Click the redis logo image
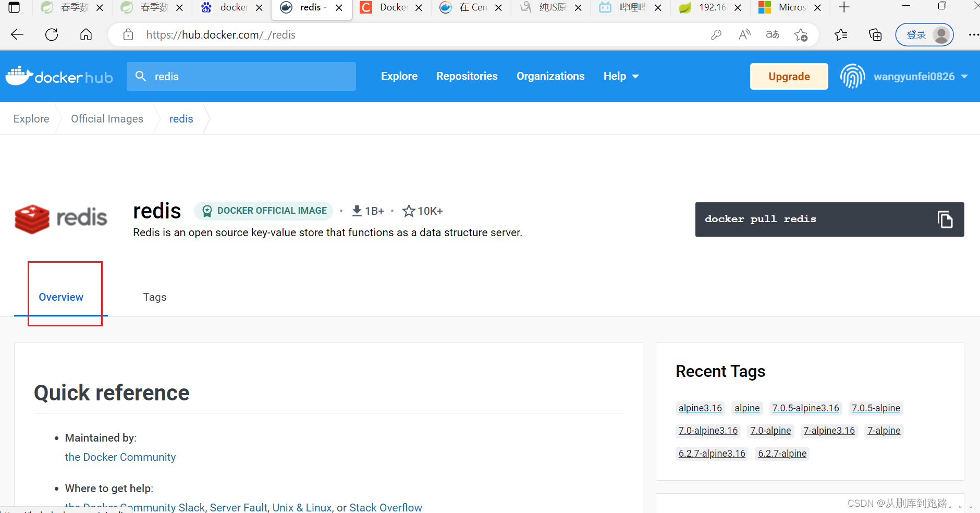The width and height of the screenshot is (980, 513). pos(61,219)
